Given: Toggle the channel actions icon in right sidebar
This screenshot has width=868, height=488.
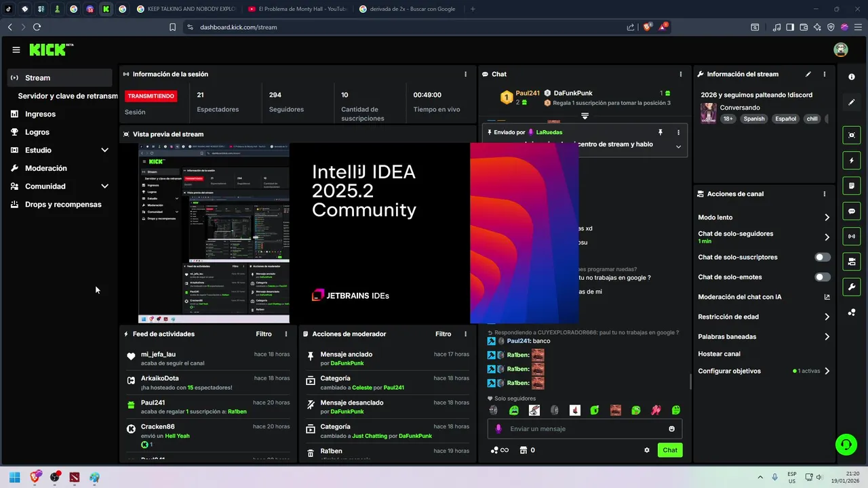Looking at the screenshot, I should [852, 262].
